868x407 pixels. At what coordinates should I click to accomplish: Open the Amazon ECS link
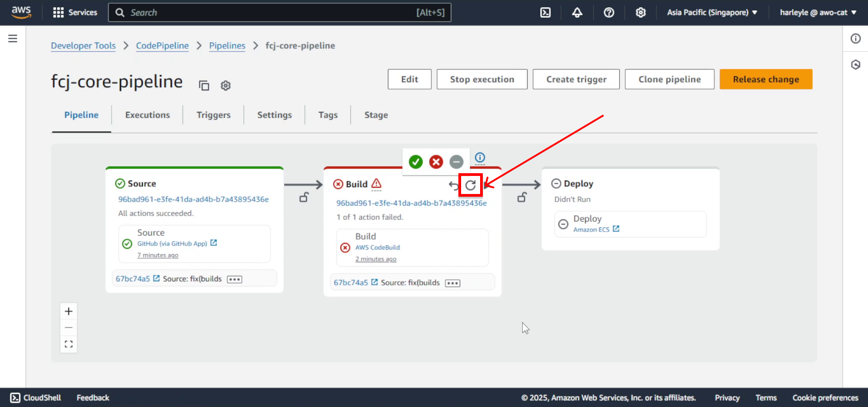click(596, 229)
